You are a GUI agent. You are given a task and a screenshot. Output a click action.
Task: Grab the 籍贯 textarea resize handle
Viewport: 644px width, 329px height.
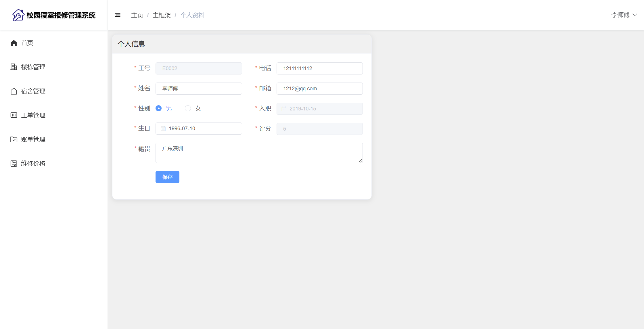point(360,161)
